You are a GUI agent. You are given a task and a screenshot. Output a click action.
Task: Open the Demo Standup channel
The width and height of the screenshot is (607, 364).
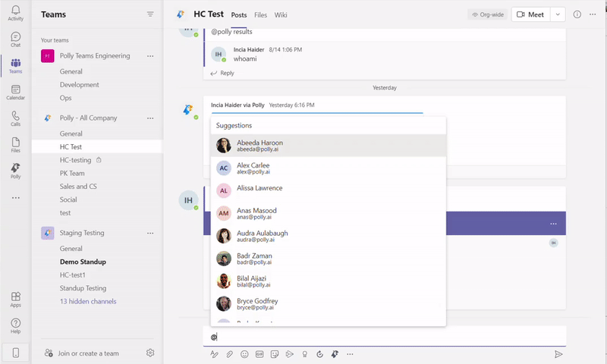pyautogui.click(x=83, y=262)
